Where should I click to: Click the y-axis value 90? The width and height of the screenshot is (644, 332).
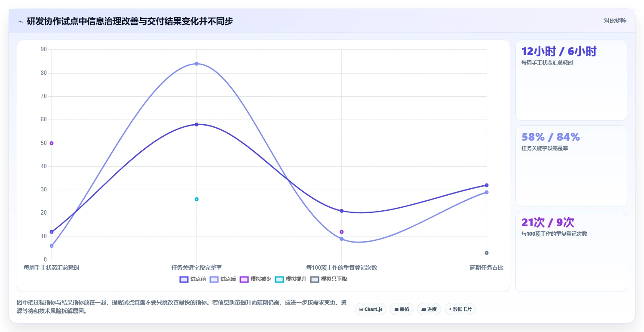[43, 49]
